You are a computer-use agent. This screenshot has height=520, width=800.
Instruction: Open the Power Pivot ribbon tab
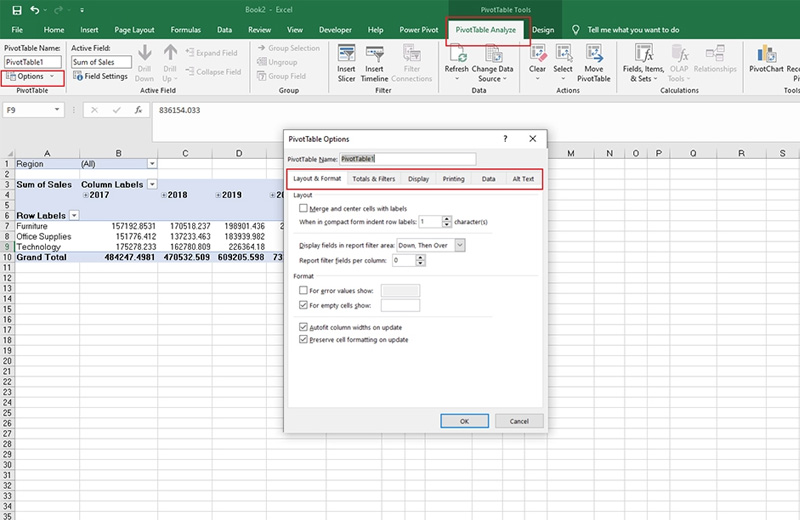pos(418,30)
